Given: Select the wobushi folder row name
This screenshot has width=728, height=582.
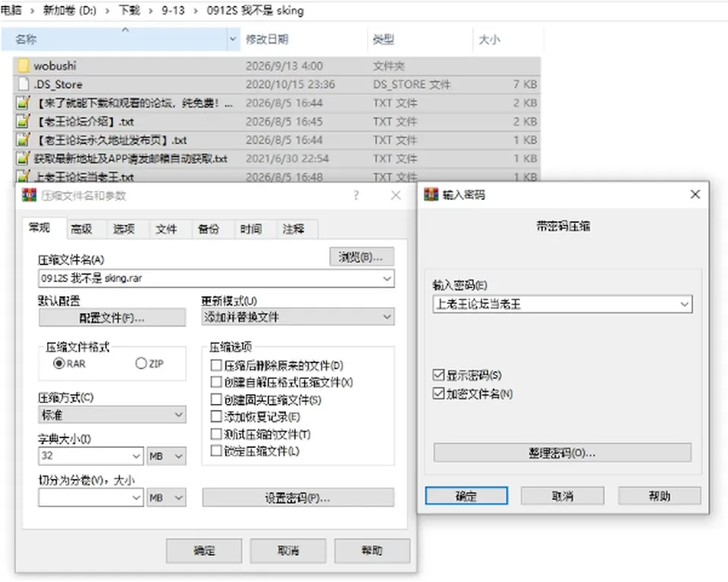Looking at the screenshot, I should click(x=55, y=65).
